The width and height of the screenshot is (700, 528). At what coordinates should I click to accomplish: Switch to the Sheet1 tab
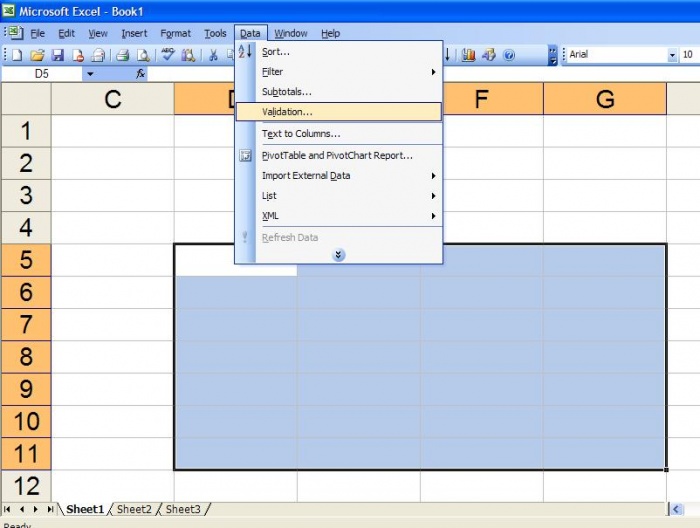[x=85, y=509]
